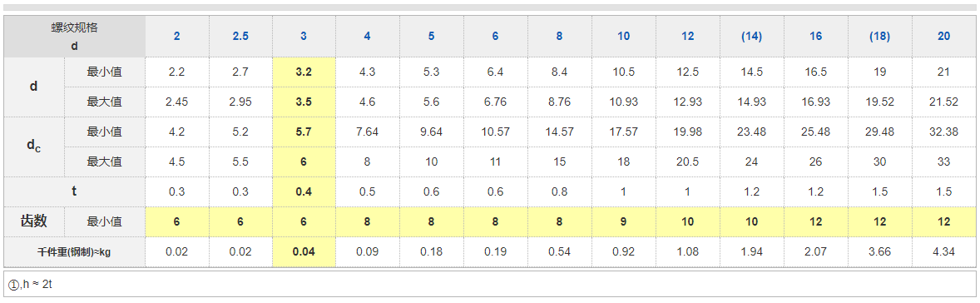This screenshot has width=980, height=303.
Task: Select thread size 2 column header
Action: pyautogui.click(x=177, y=37)
